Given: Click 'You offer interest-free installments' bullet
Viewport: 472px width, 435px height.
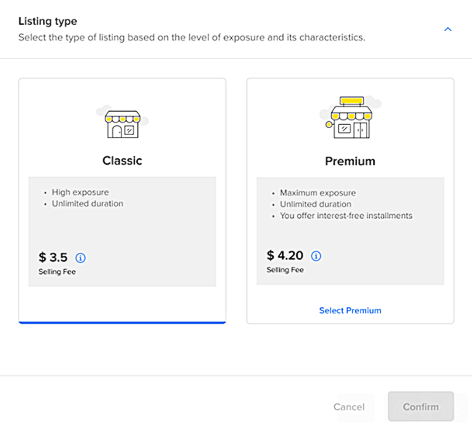Looking at the screenshot, I should pyautogui.click(x=346, y=216).
